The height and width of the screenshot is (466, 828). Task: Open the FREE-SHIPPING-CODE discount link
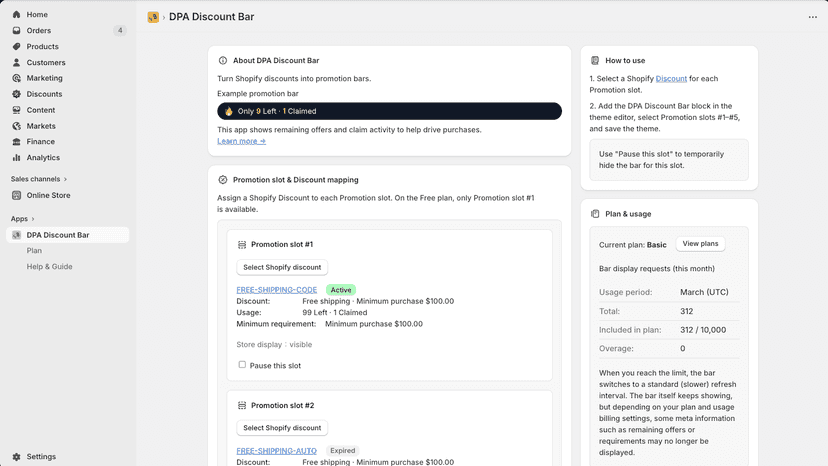(x=277, y=290)
